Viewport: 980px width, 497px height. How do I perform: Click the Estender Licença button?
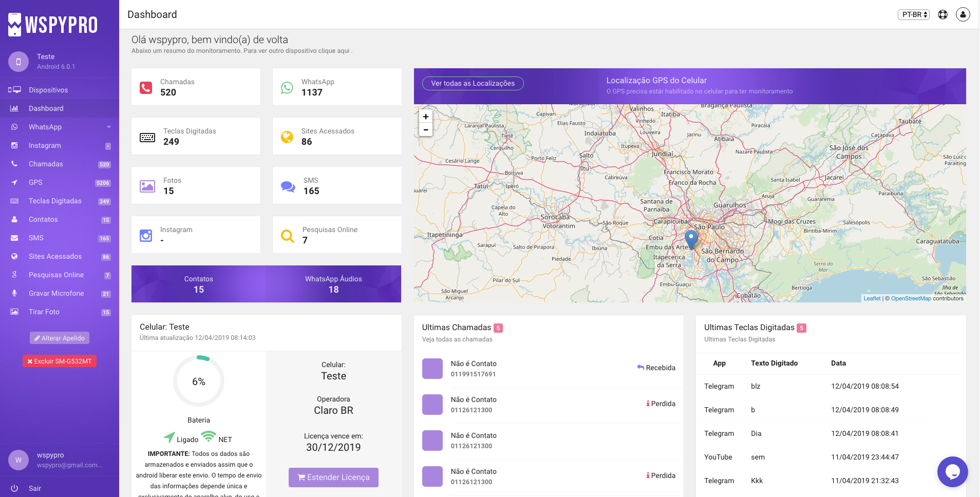(333, 477)
